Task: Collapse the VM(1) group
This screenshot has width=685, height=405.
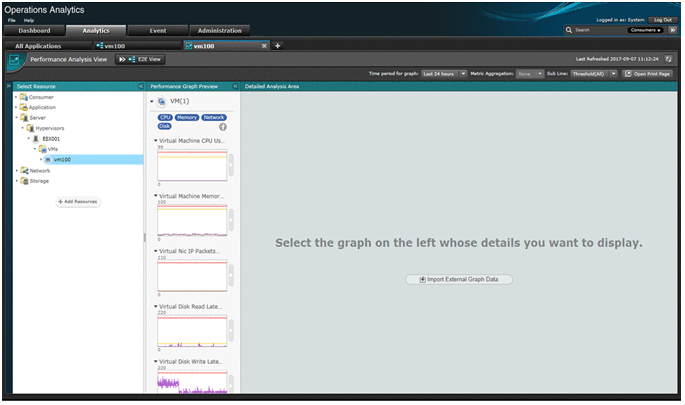Action: tap(152, 101)
